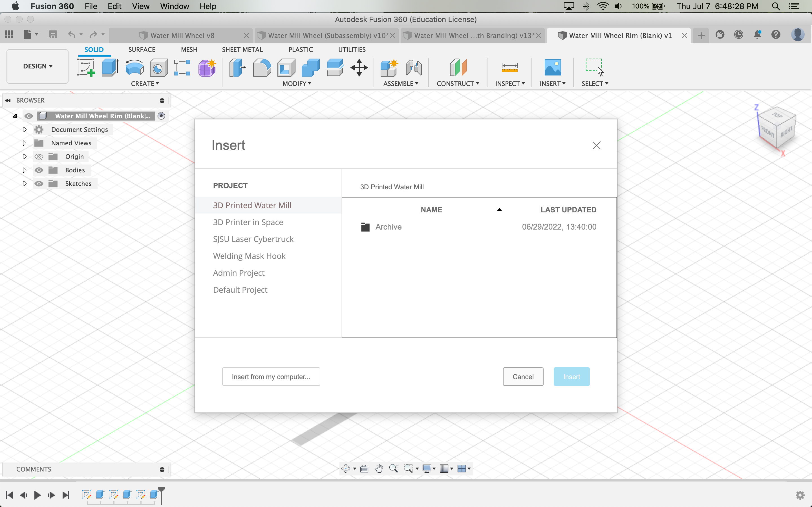Activate the Move/Copy tool
The width and height of the screenshot is (812, 507).
359,67
